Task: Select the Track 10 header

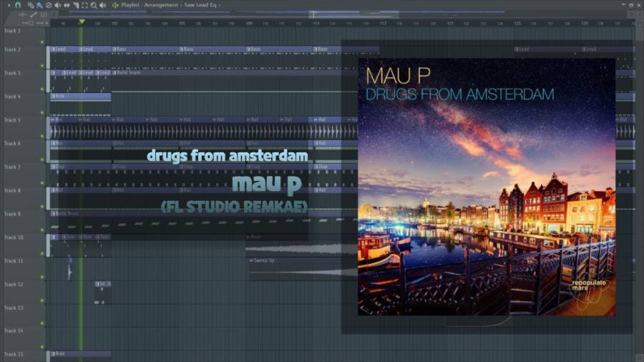Action: pos(24,245)
